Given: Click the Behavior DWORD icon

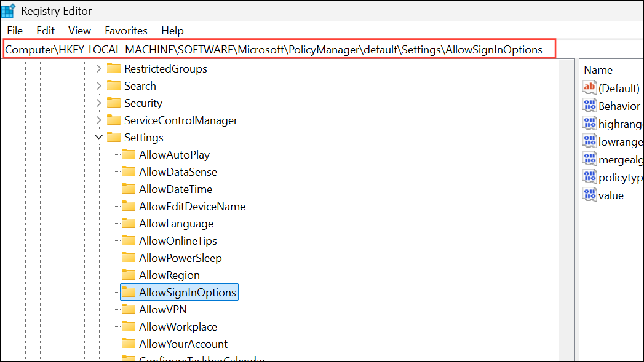Looking at the screenshot, I should [x=589, y=105].
